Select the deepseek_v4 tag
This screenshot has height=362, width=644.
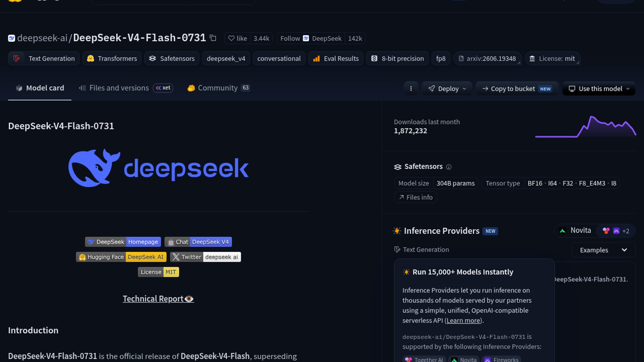pyautogui.click(x=226, y=58)
